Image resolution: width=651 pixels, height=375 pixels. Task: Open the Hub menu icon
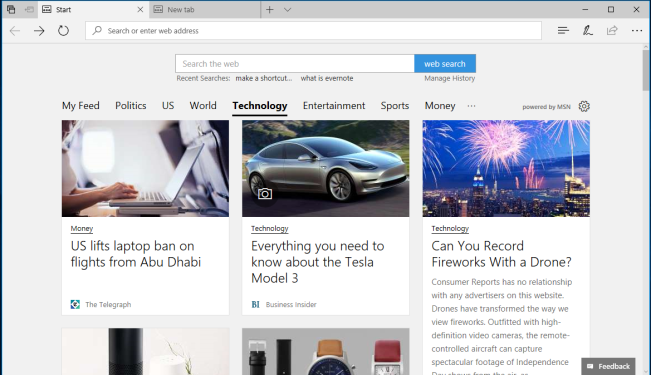pos(563,30)
